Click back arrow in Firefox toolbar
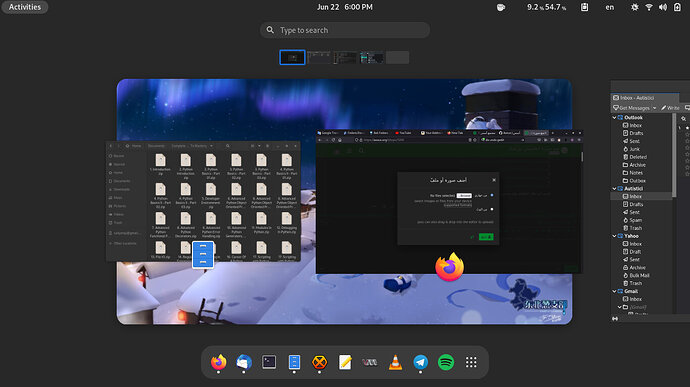690x387 pixels. pyautogui.click(x=320, y=140)
